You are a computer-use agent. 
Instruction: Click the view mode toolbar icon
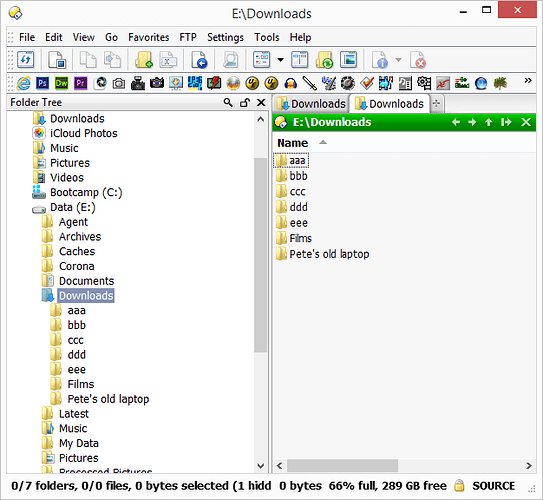point(261,60)
